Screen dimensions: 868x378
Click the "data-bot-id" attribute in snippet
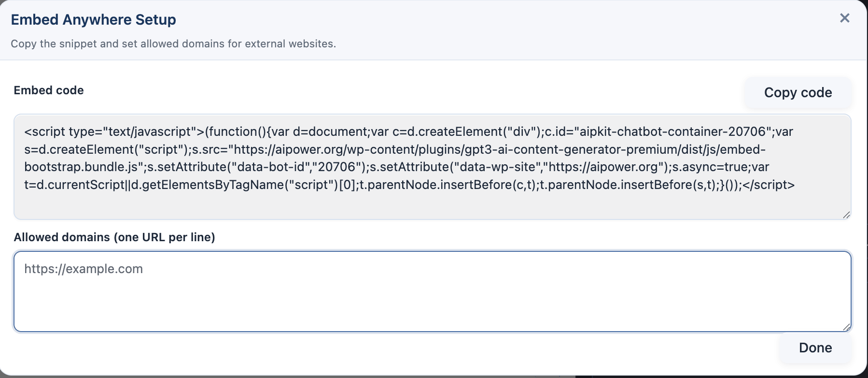coord(271,167)
